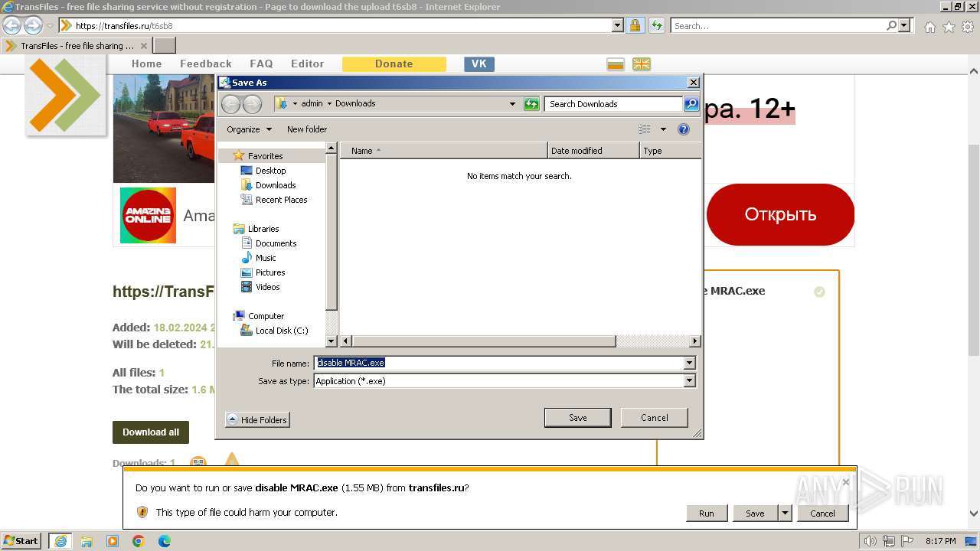Viewport: 980px width, 551px height.
Task: Open the Windows Start menu
Action: (21, 541)
